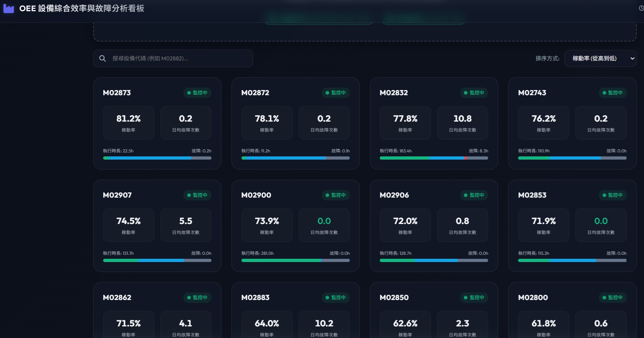Click the 76.2% 稼動率 value on M02743
Image resolution: width=644 pixels, height=338 pixels.
544,119
